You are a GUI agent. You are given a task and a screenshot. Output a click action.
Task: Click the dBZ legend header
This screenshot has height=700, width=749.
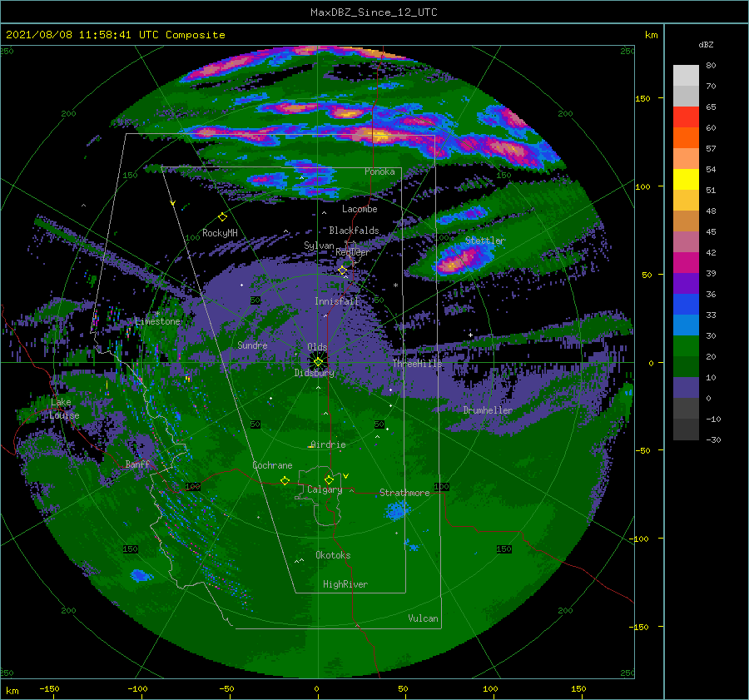point(706,44)
